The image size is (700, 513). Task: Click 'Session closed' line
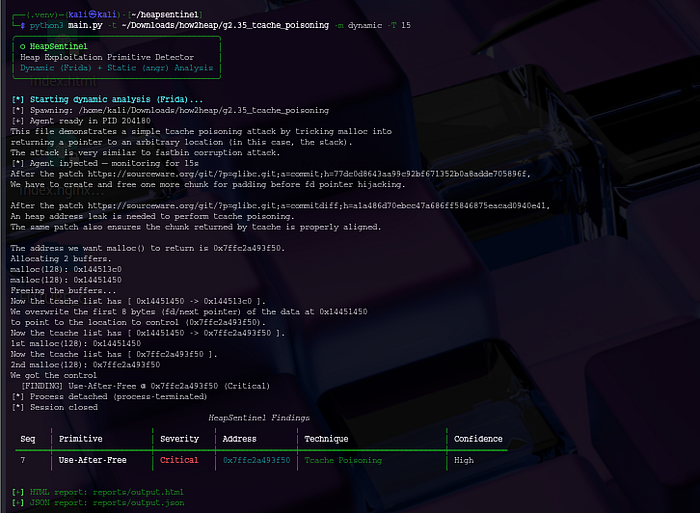tap(54, 408)
